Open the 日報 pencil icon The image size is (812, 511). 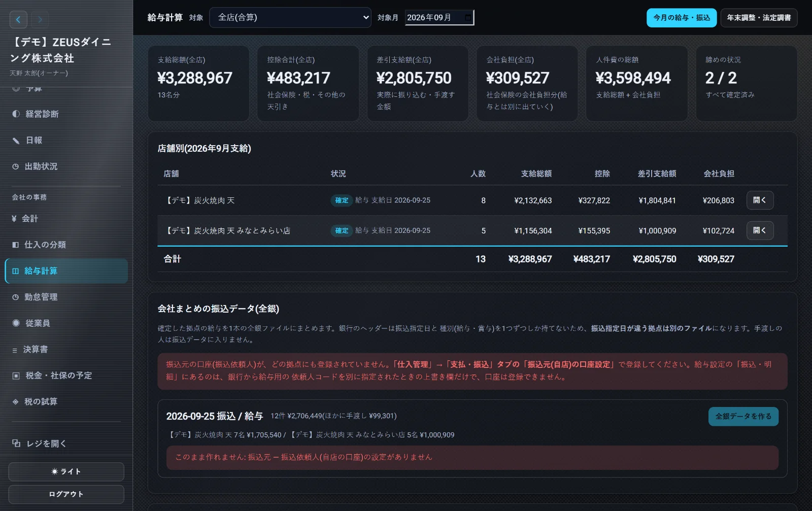16,141
